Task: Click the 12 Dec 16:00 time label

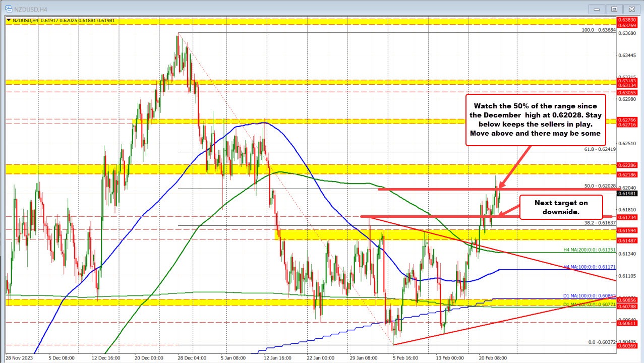Action: pos(106,357)
